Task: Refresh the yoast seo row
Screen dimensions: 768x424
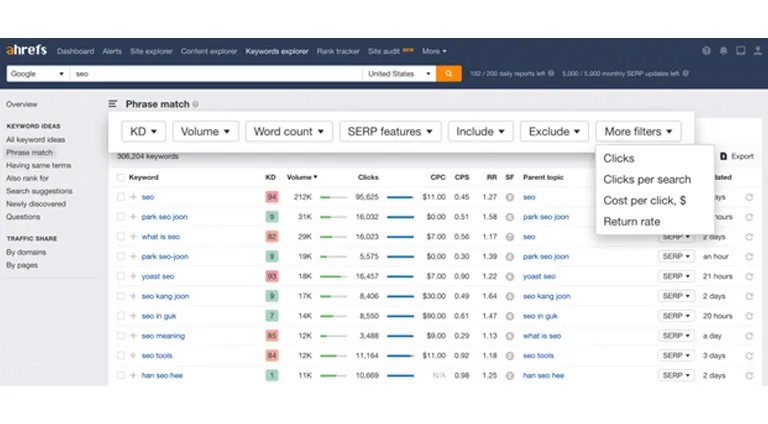Action: (749, 277)
